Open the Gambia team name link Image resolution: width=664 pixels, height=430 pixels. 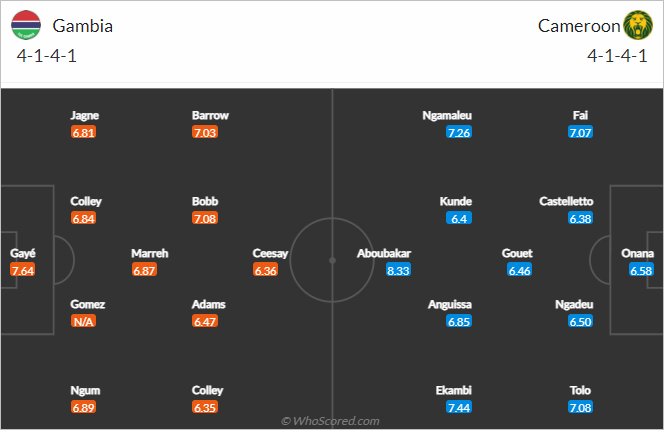[83, 26]
